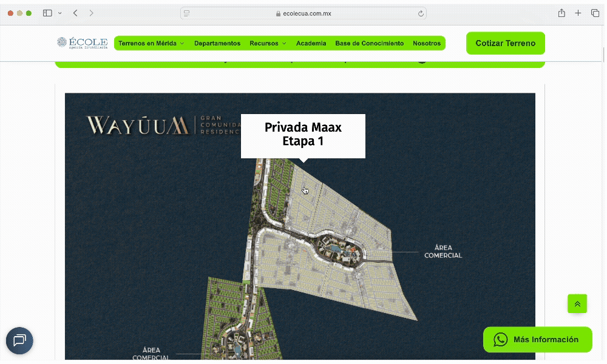The width and height of the screenshot is (607, 364).
Task: Toggle the Safari sidebar panel
Action: 47,12
